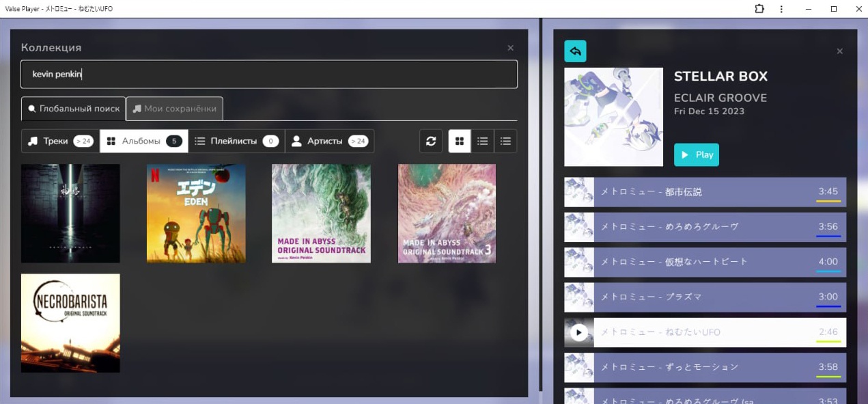Image resolution: width=868 pixels, height=404 pixels.
Task: Focus the kevin penkin search field
Action: coord(269,74)
